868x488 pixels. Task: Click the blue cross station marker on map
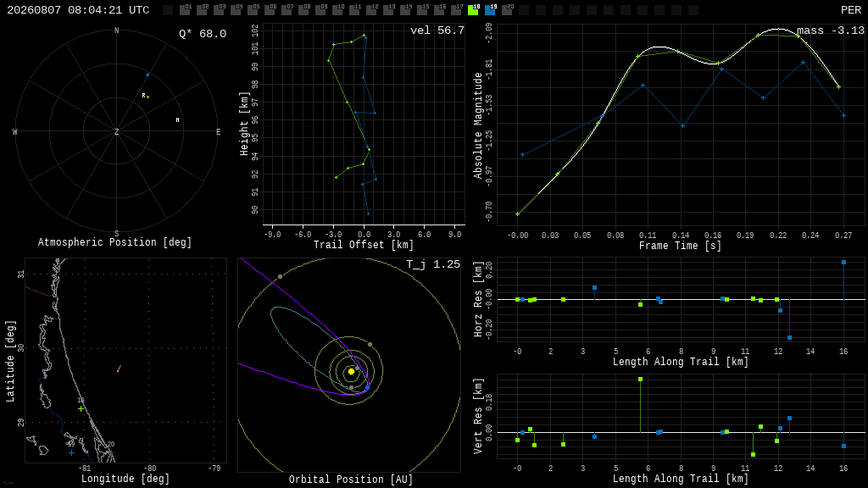coord(71,452)
